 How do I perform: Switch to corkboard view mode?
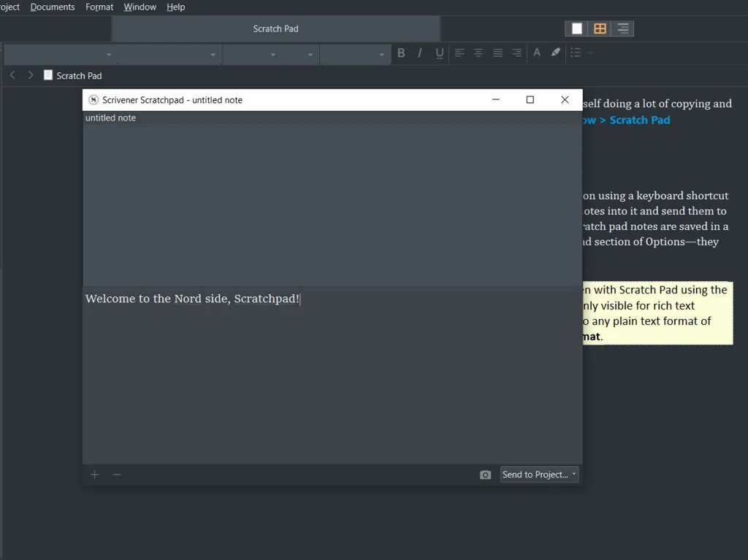coord(600,28)
